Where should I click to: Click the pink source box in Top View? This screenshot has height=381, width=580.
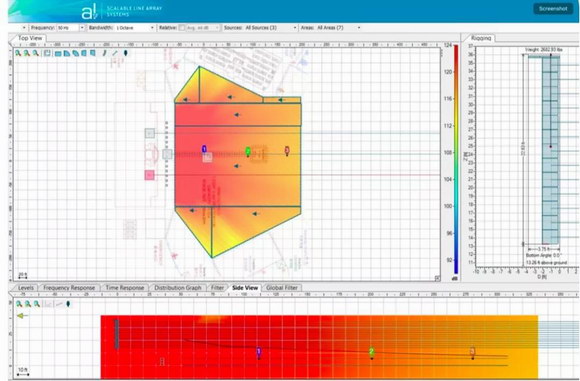point(149,175)
